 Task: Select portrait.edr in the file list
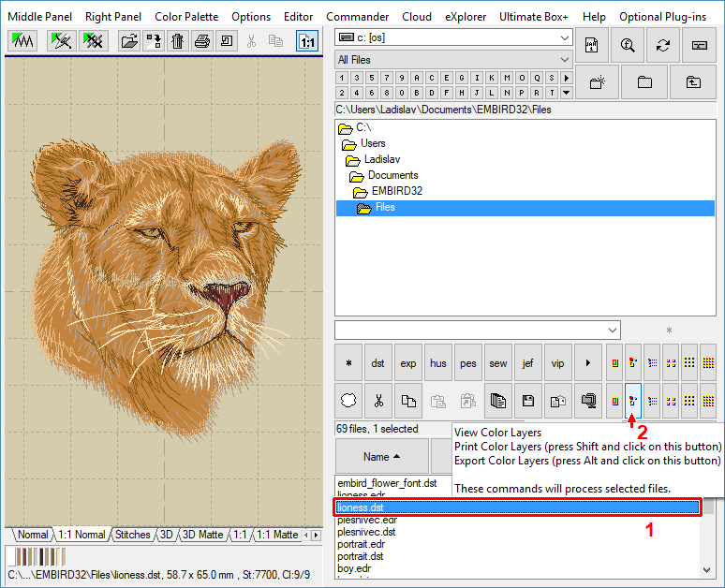[361, 544]
